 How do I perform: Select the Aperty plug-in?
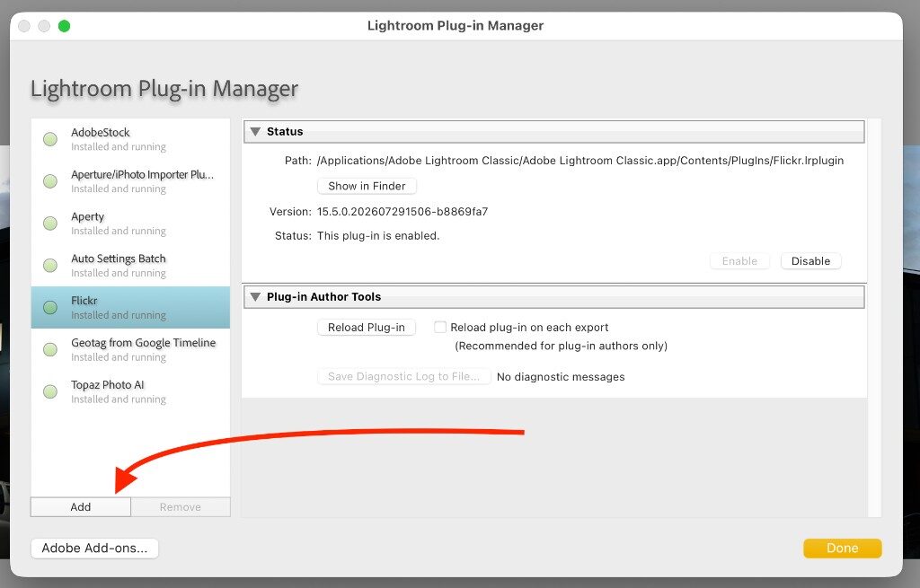(x=130, y=224)
